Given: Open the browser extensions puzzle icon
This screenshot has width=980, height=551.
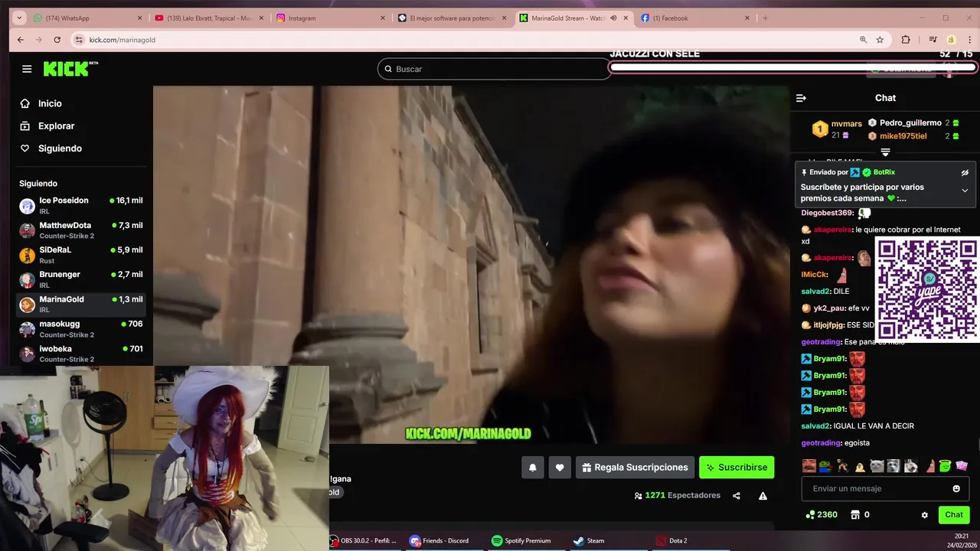Looking at the screenshot, I should [x=906, y=40].
